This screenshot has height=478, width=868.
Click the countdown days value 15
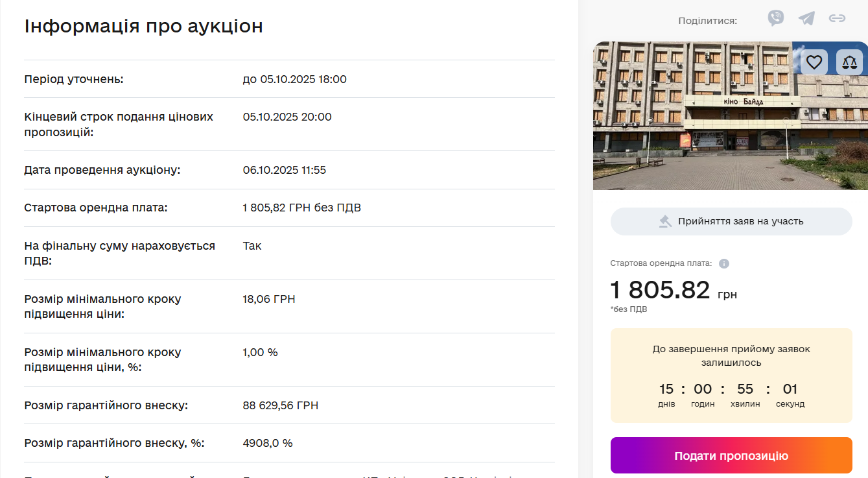666,389
